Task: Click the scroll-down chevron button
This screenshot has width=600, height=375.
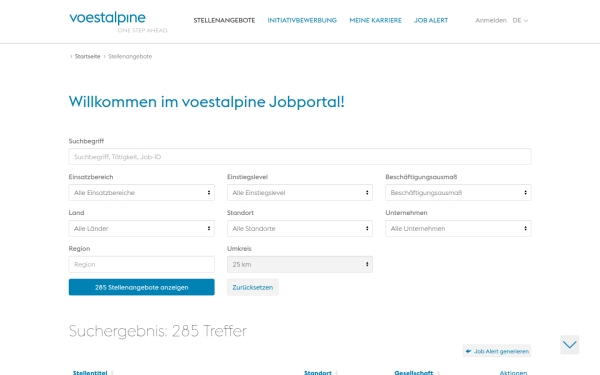Action: pos(569,345)
